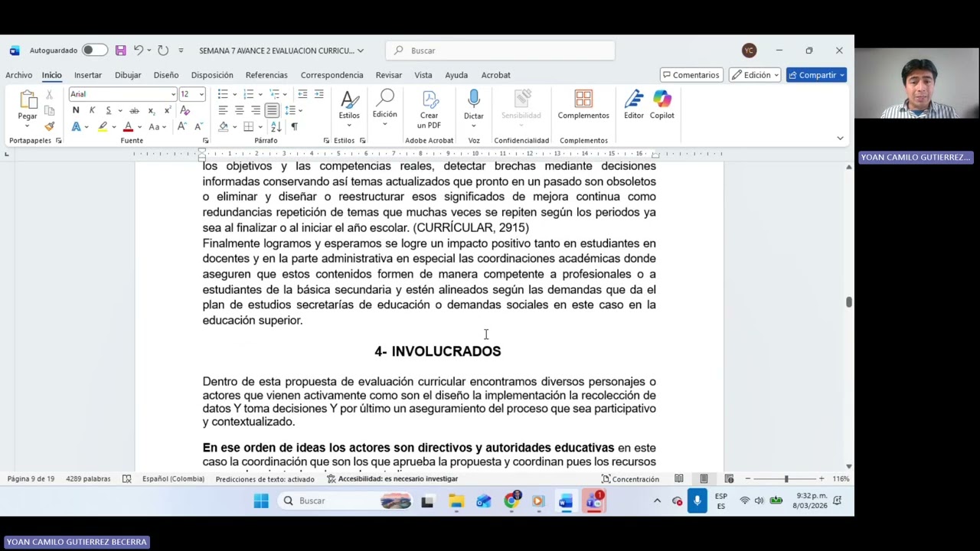The height and width of the screenshot is (551, 980).
Task: Align text to the left
Action: [223, 110]
